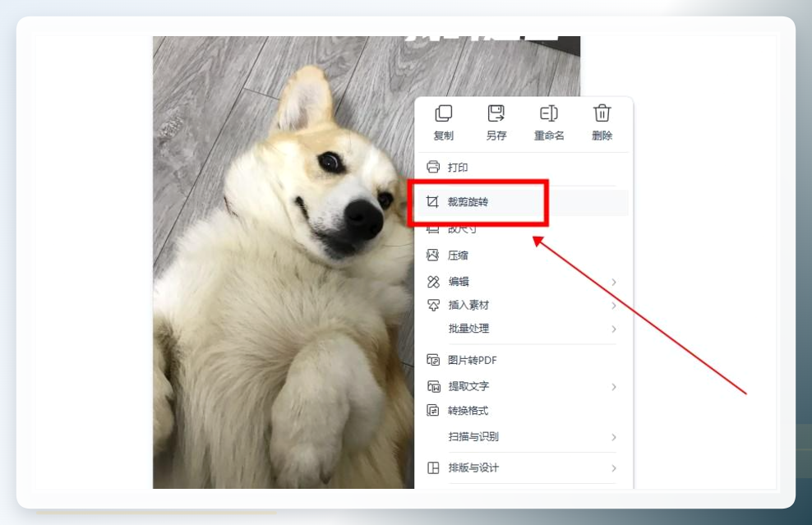The image size is (812, 525).
Task: Click the insert icon beside 插入素材
Action: 433,305
